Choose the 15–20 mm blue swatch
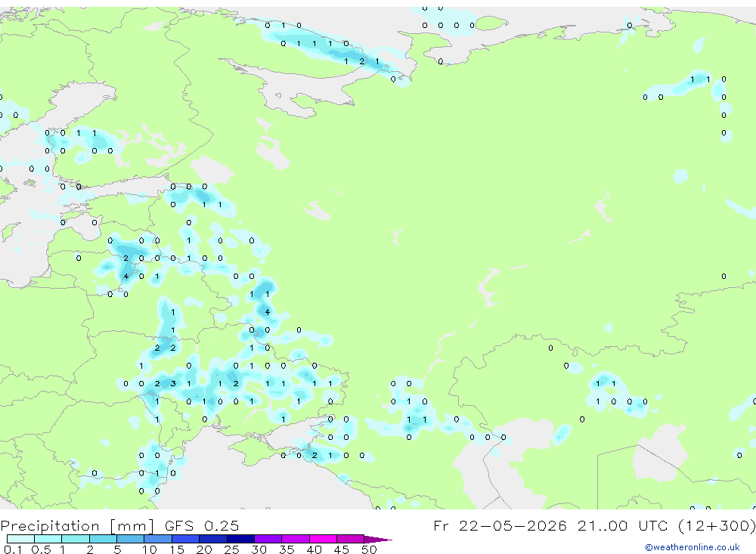 tap(186, 539)
